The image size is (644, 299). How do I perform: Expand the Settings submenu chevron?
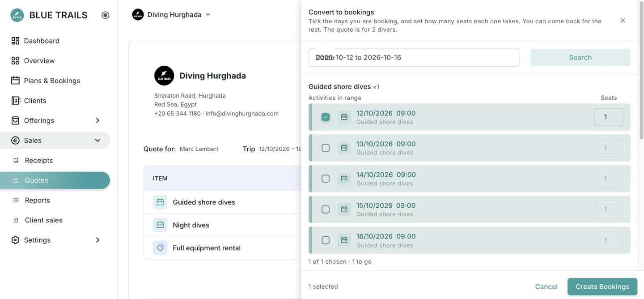(97, 240)
